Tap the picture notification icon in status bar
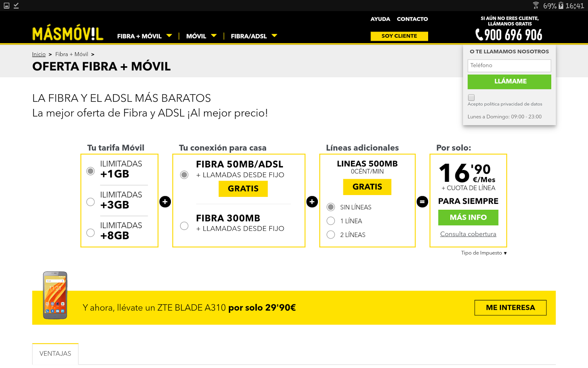 click(7, 6)
